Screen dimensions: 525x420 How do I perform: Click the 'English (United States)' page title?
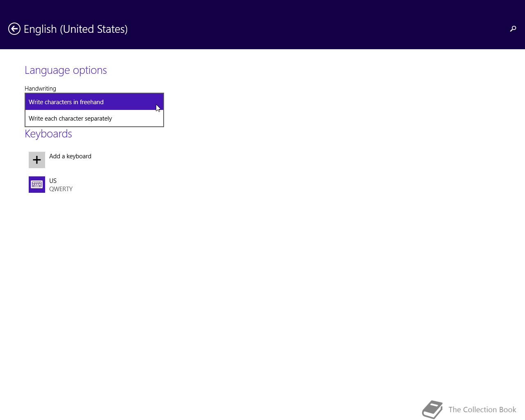pyautogui.click(x=76, y=29)
